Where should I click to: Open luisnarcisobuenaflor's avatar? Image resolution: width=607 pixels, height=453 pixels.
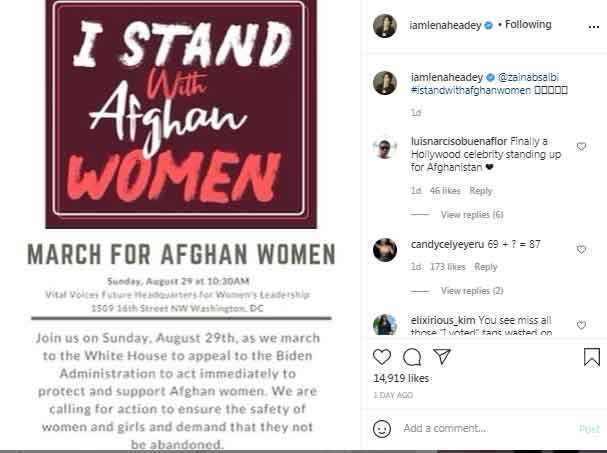pyautogui.click(x=385, y=148)
